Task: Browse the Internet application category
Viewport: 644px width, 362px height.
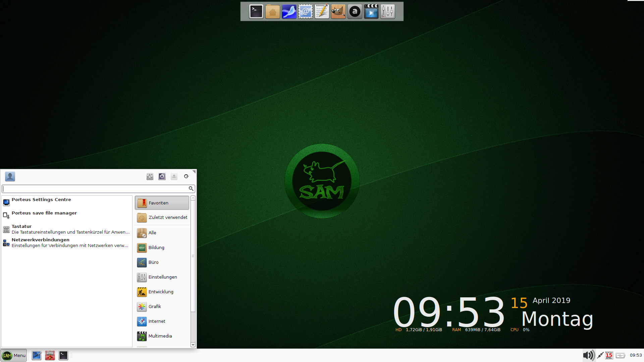Action: click(162, 321)
